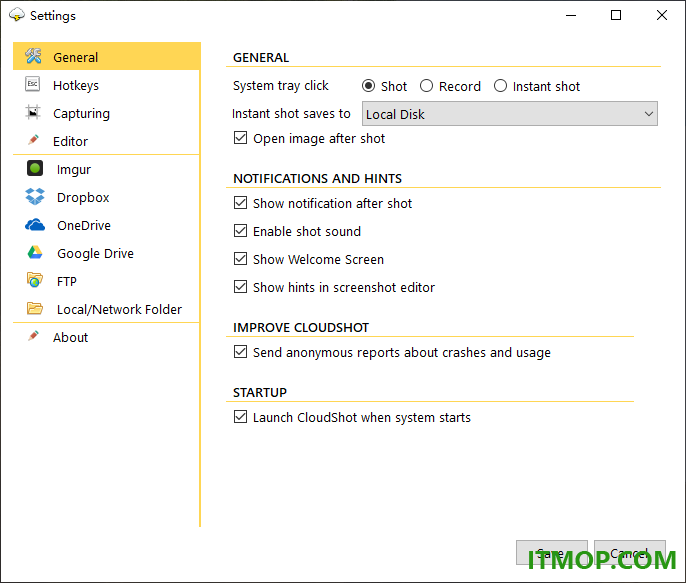
Task: Click the CloudShot title bar icon
Action: [17, 15]
